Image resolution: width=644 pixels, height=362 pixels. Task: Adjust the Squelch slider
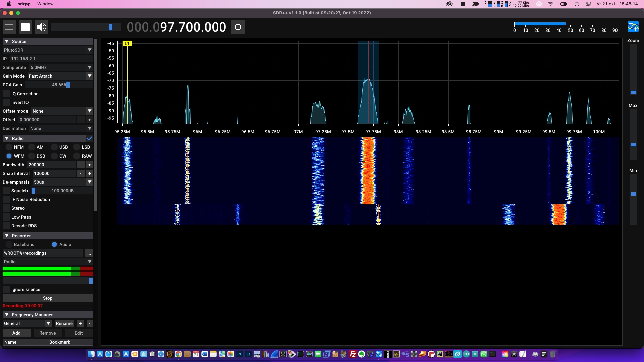point(34,191)
